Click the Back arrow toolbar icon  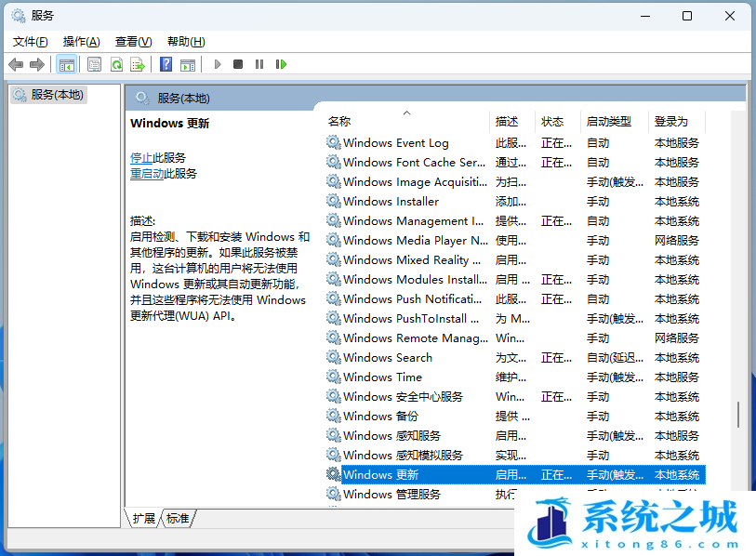tap(16, 64)
